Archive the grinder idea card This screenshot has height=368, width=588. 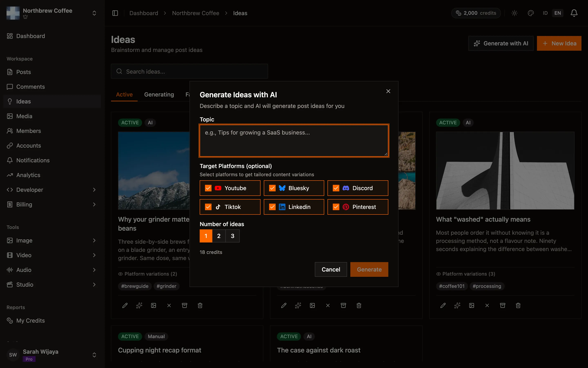pos(185,305)
